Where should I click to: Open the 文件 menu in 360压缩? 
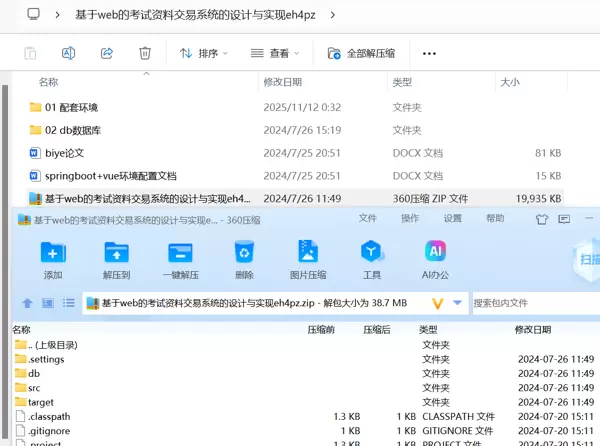[368, 218]
